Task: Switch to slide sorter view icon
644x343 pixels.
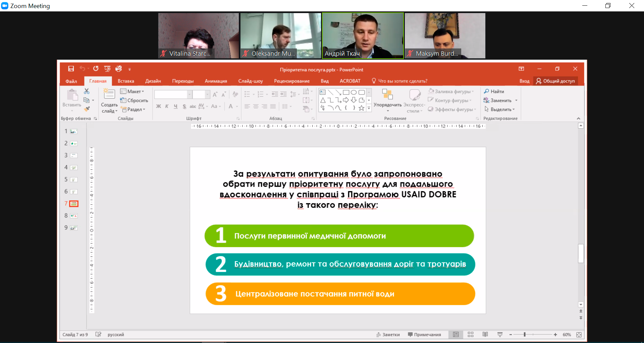Action: [471, 335]
